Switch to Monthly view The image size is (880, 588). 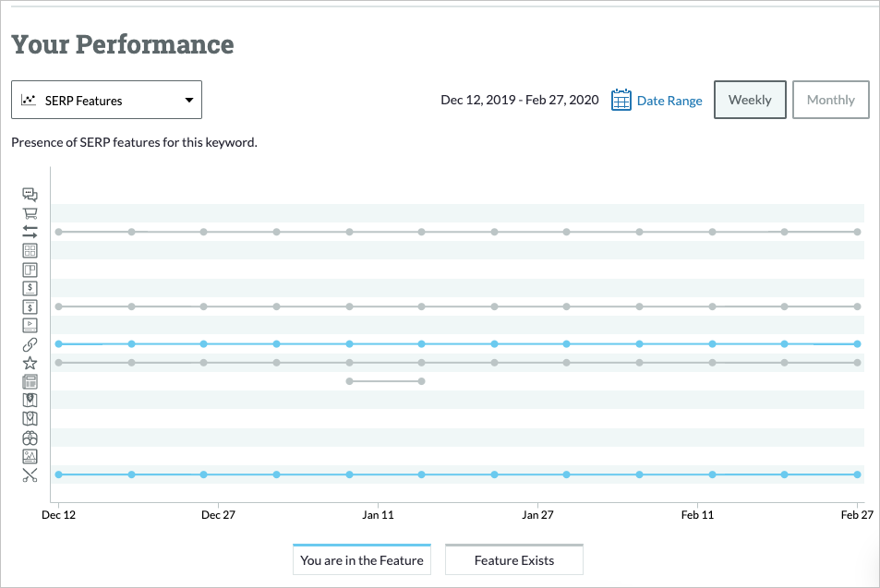pos(830,100)
